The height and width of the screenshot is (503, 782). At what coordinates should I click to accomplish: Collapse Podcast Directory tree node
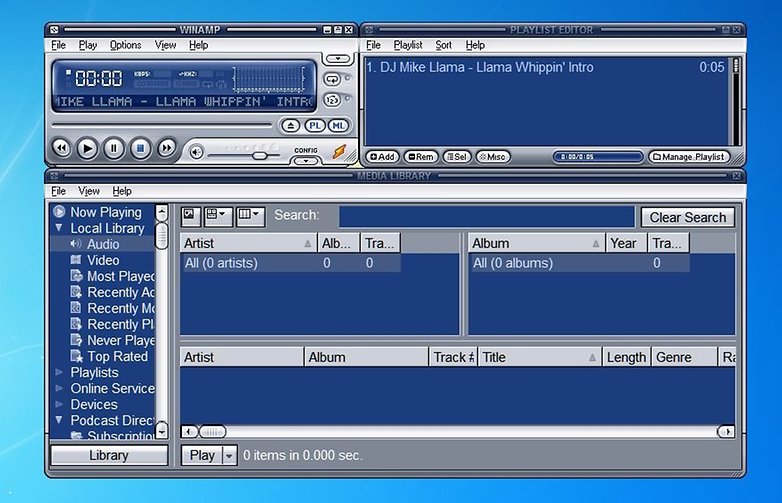click(59, 420)
